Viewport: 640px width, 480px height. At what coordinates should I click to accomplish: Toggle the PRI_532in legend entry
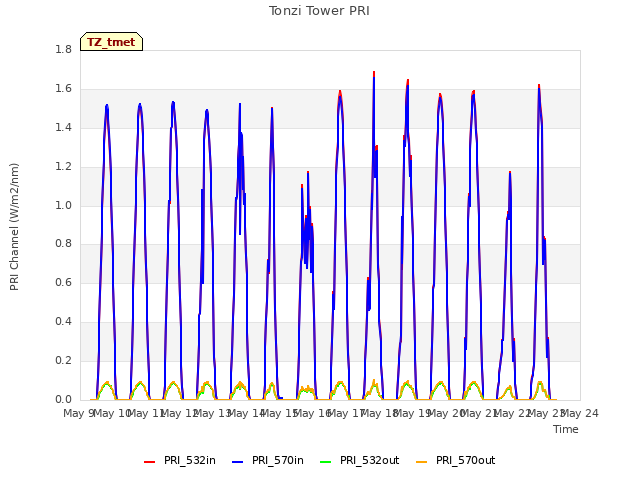180,461
